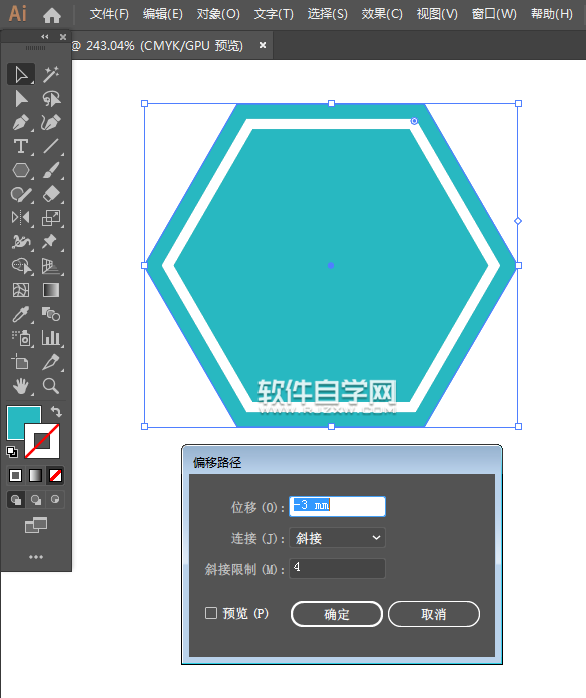Open the 效果(C) menu

382,14
